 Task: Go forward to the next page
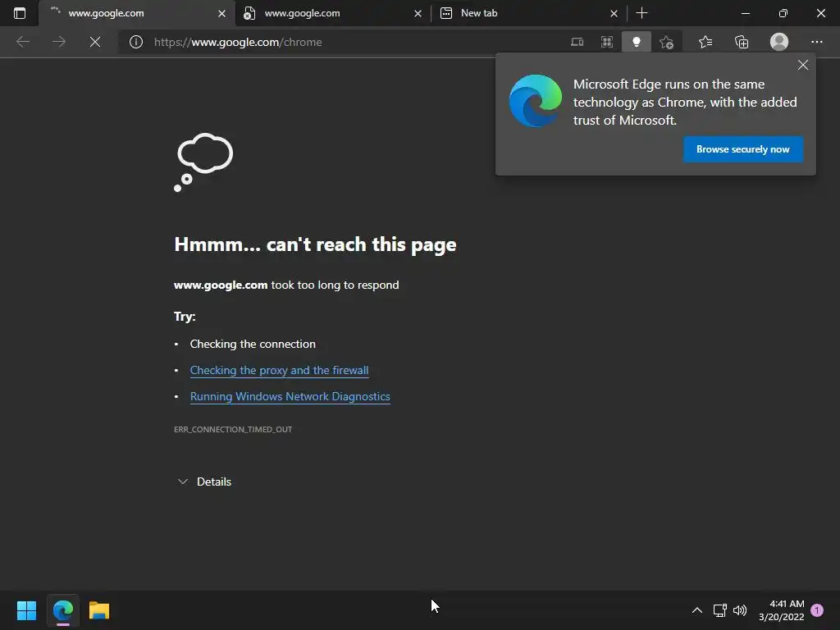click(x=59, y=42)
